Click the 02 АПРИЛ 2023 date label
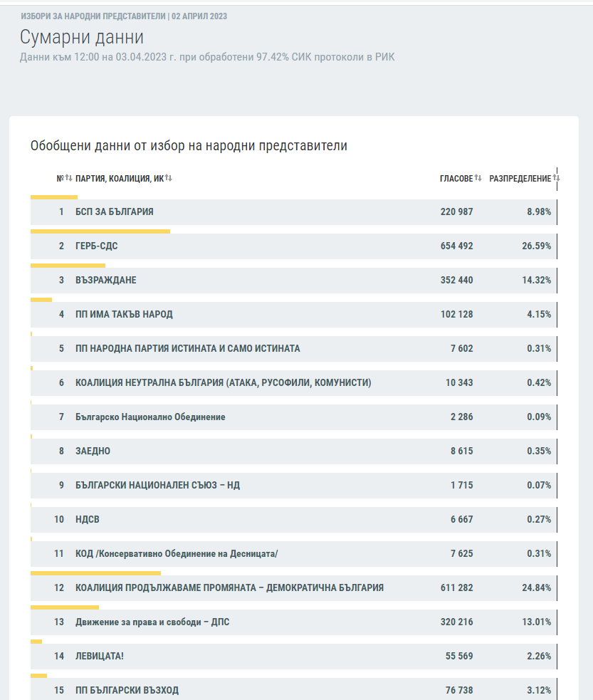This screenshot has height=700, width=593. pyautogui.click(x=199, y=16)
